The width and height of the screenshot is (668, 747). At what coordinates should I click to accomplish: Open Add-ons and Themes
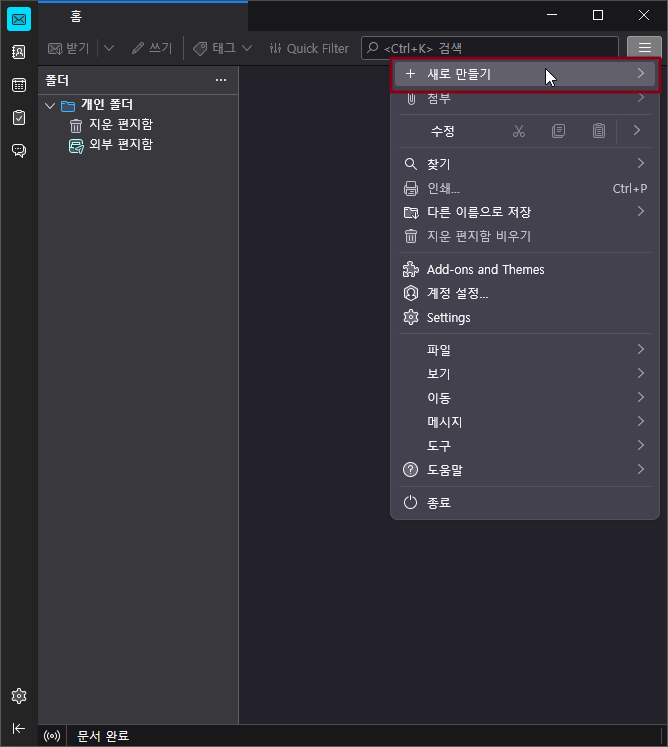coord(525,270)
